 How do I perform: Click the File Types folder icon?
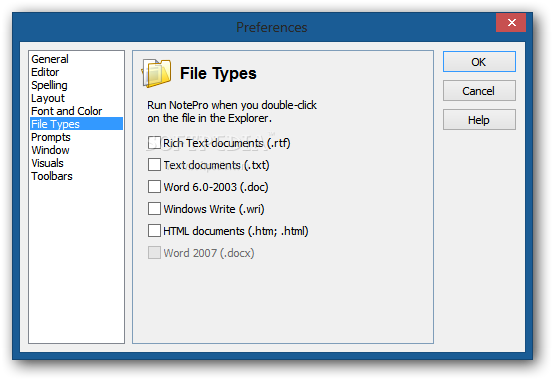point(157,73)
